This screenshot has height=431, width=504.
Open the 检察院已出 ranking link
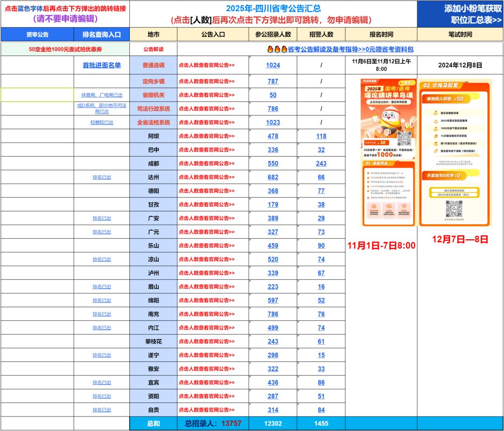(102, 122)
